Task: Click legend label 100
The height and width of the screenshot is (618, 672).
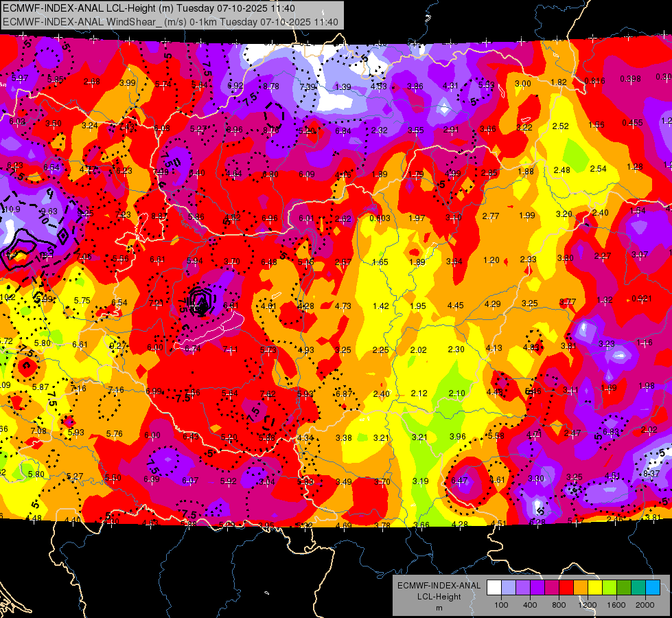Action: tap(501, 605)
